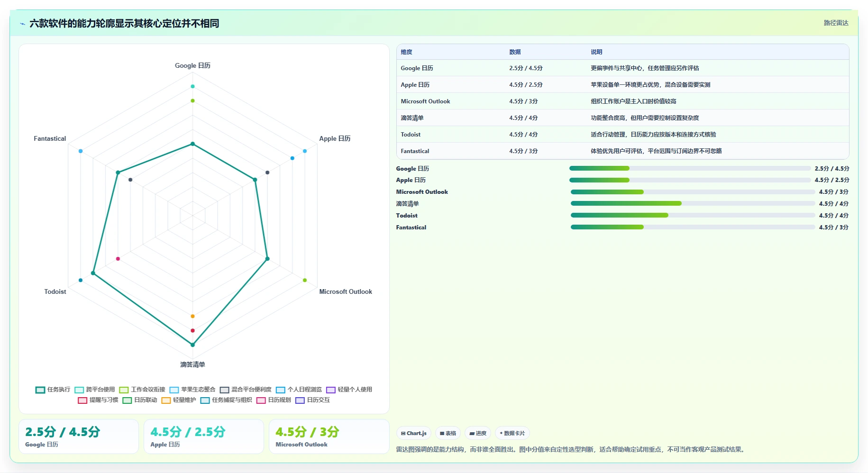Image resolution: width=868 pixels, height=473 pixels.
Task: Select the green point on Microsoft Outlook axis
Action: point(305,280)
